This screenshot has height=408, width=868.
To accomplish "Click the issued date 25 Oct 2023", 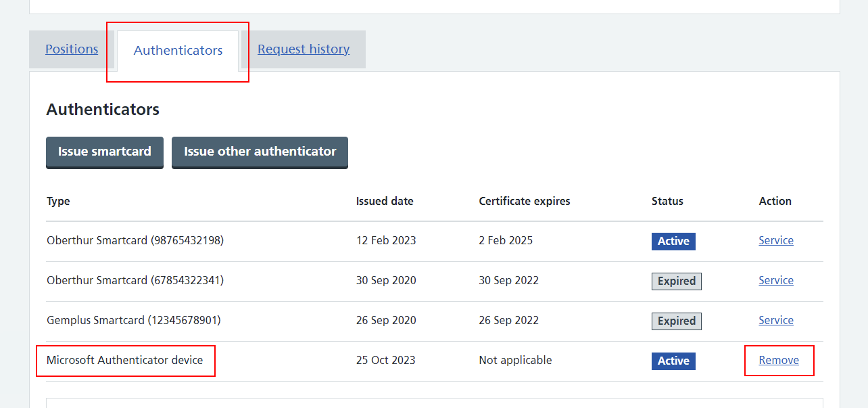I will point(386,361).
